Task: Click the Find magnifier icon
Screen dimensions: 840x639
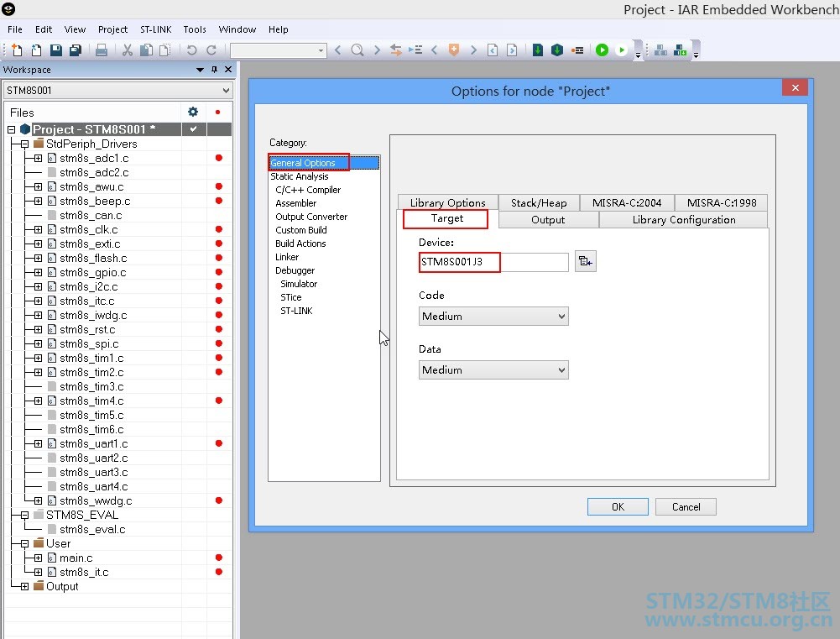Action: tap(357, 50)
